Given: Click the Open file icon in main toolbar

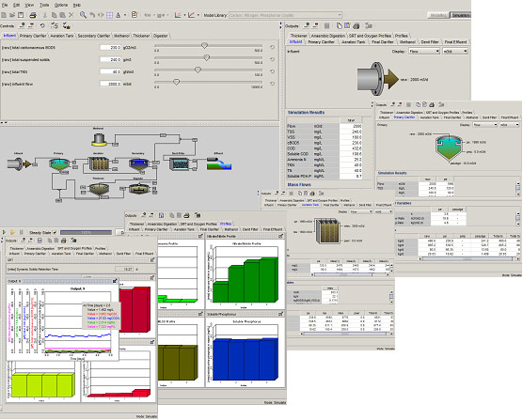Looking at the screenshot, I should coord(12,15).
